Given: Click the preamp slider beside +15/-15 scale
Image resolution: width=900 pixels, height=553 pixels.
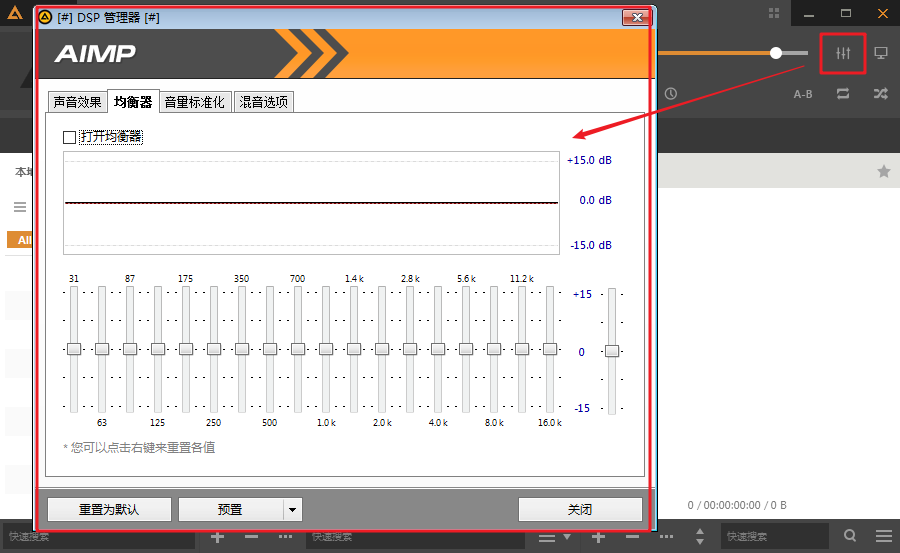Looking at the screenshot, I should (x=612, y=351).
